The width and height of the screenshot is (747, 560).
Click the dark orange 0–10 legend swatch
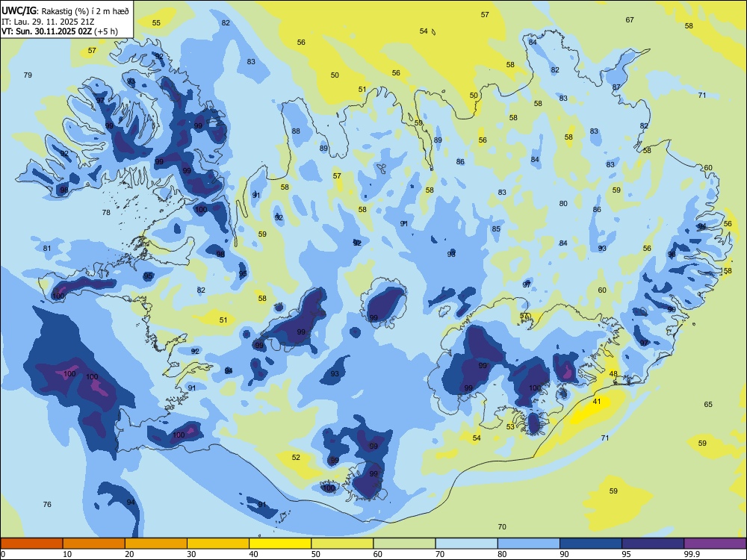tap(31, 544)
